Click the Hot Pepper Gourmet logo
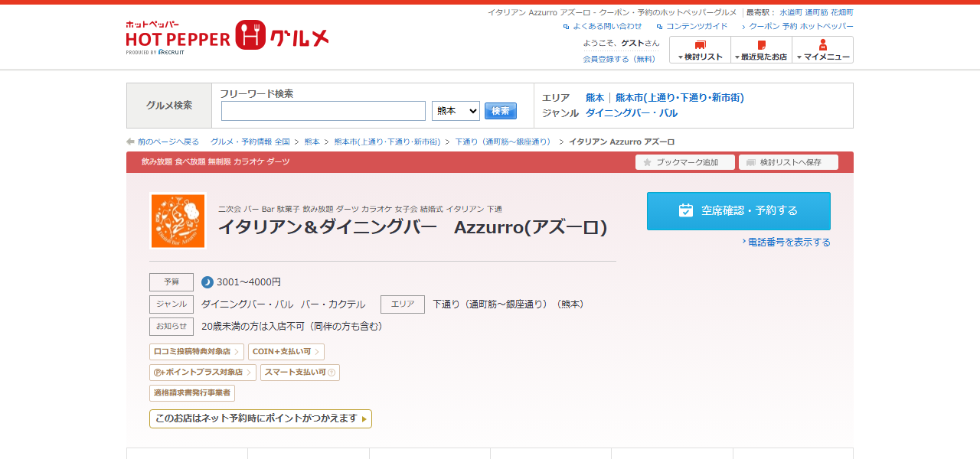 227,37
